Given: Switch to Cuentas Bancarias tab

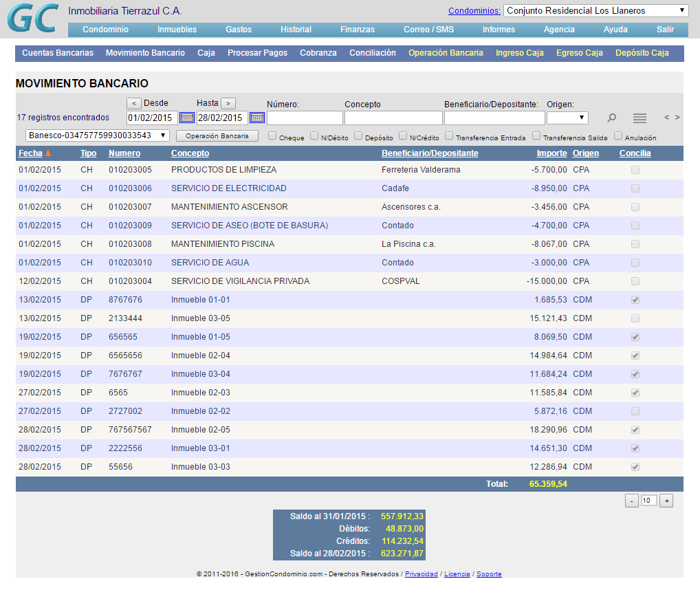Looking at the screenshot, I should point(58,53).
